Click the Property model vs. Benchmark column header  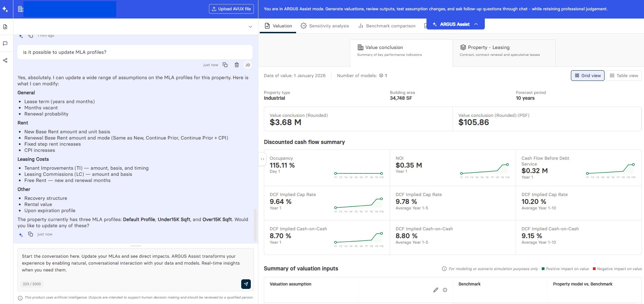click(583, 284)
